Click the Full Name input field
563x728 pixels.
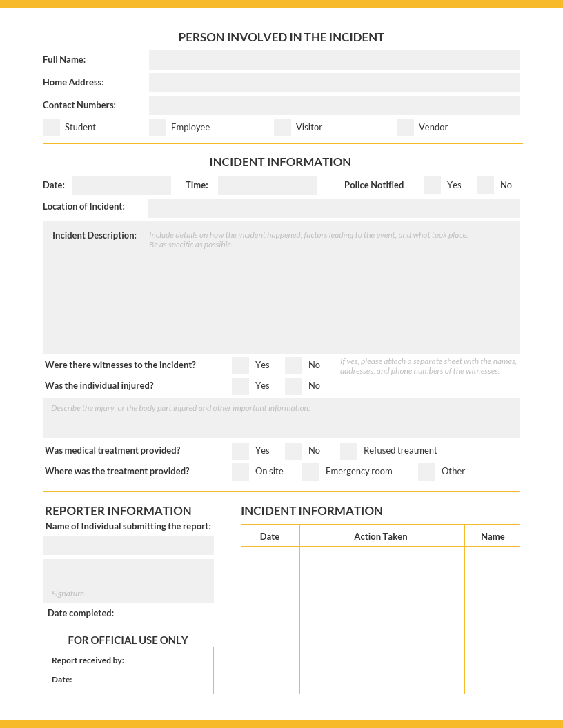click(335, 60)
